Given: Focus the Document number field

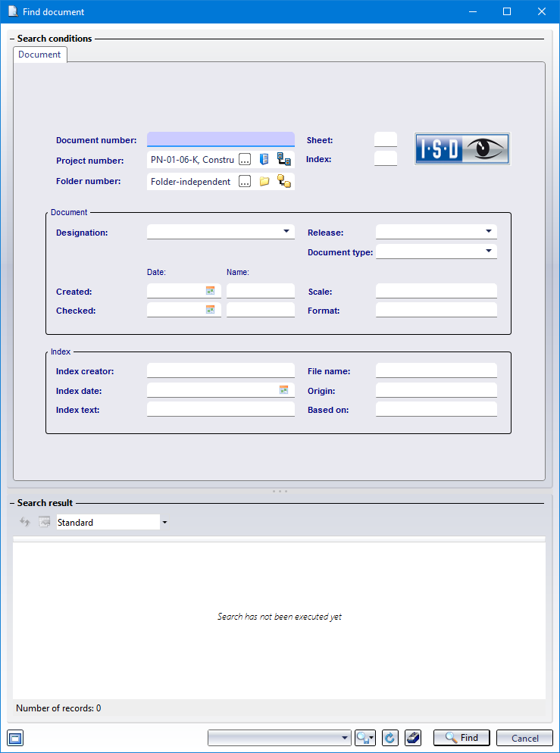Looking at the screenshot, I should (x=221, y=139).
